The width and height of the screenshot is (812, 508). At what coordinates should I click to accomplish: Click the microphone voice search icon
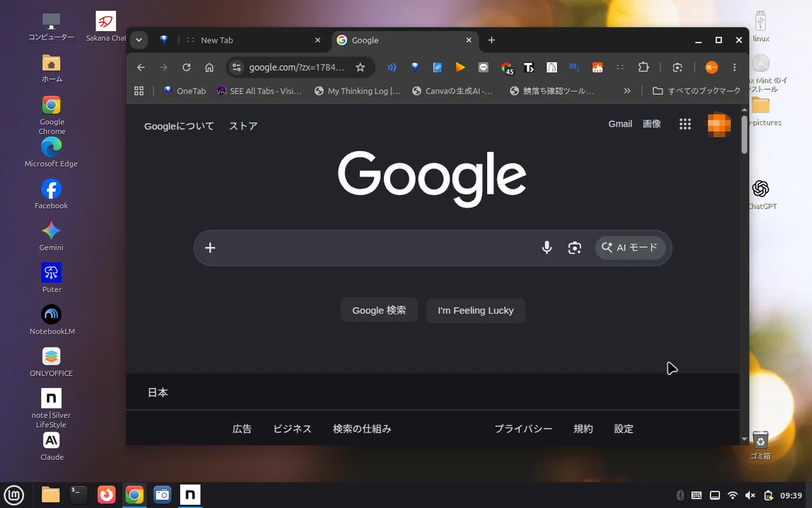tap(547, 248)
